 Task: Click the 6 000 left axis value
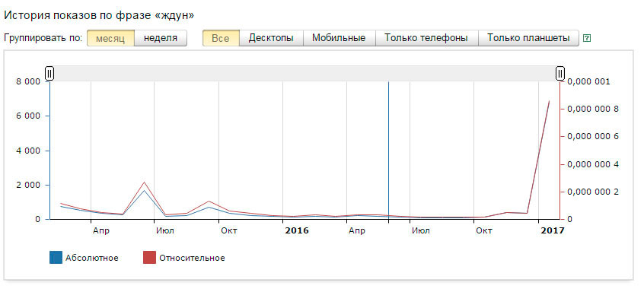pyautogui.click(x=28, y=116)
